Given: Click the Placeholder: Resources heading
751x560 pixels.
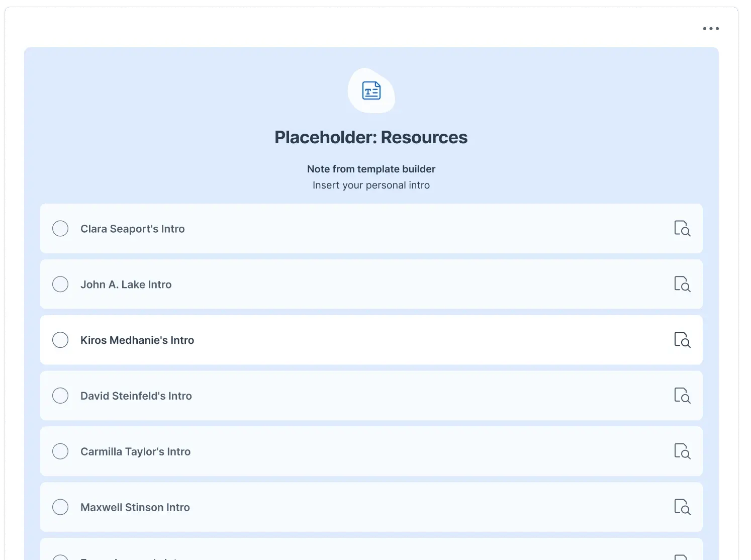Looking at the screenshot, I should pos(371,137).
